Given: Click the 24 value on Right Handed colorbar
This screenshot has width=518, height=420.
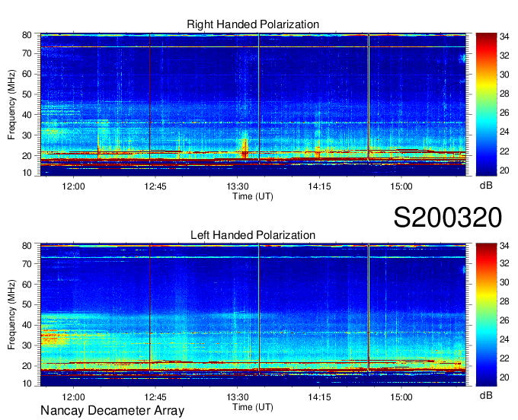Looking at the screenshot, I should coord(504,132).
